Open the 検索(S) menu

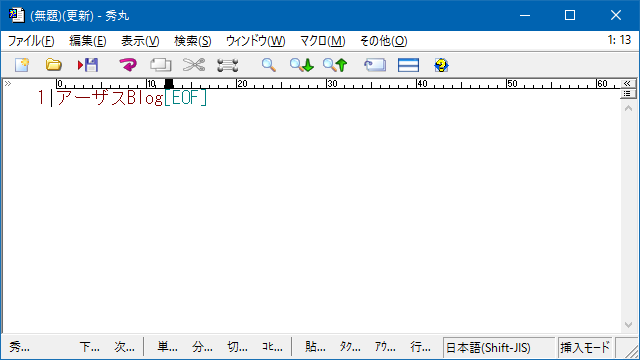[x=193, y=41]
